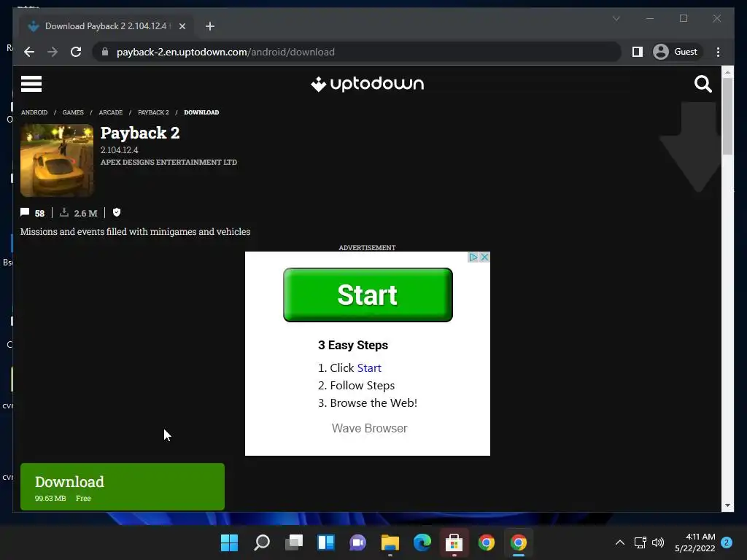This screenshot has height=560, width=747.
Task: Click the DOWNLOAD breadcrumb
Action: [x=201, y=112]
